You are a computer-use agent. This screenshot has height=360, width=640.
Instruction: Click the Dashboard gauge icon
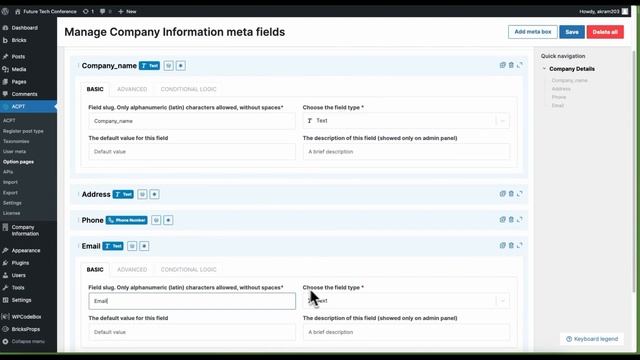5,28
